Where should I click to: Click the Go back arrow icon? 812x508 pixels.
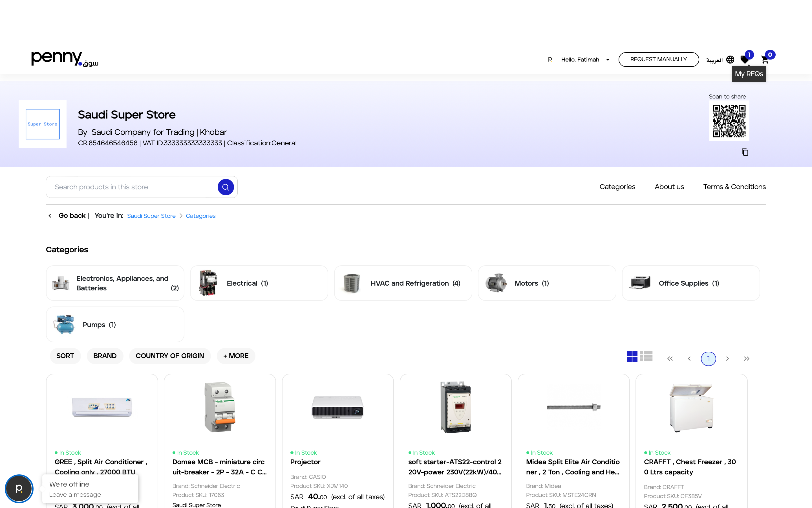click(50, 216)
